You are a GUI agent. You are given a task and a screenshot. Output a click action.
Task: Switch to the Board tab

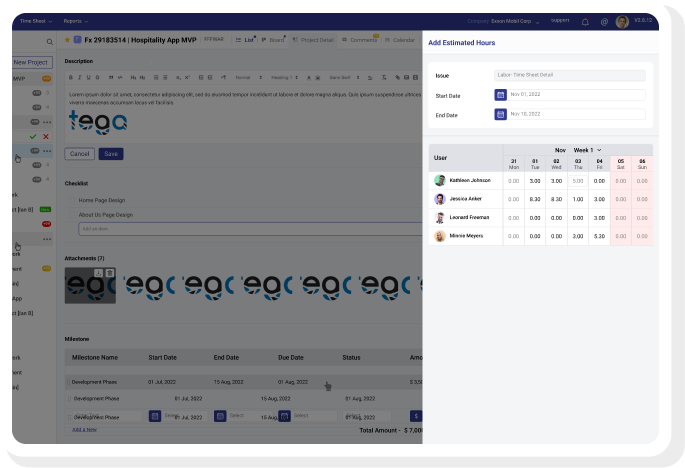coord(273,40)
